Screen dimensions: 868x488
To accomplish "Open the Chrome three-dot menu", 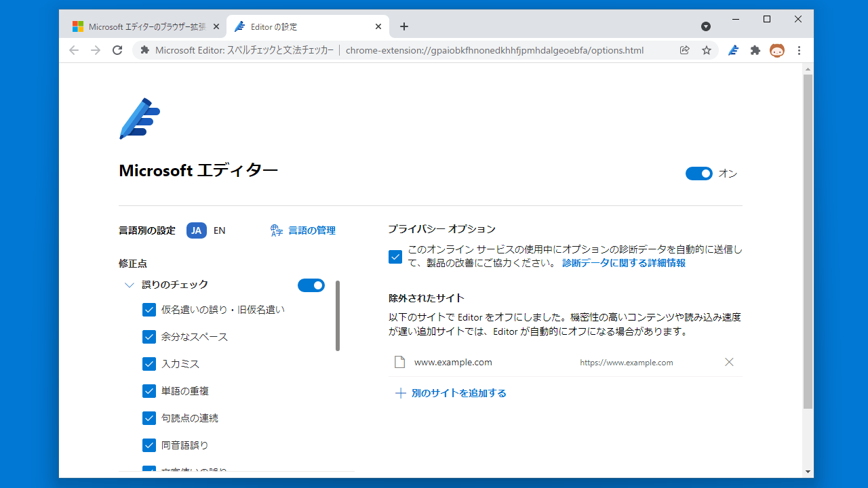I will (x=799, y=50).
